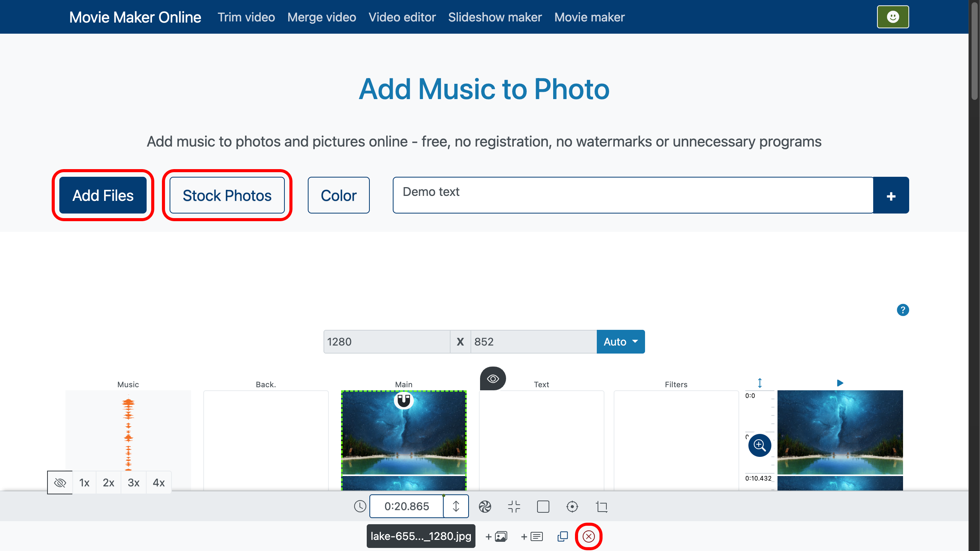Open the Auto resolution dropdown
Viewport: 980px width, 551px height.
[x=621, y=341]
